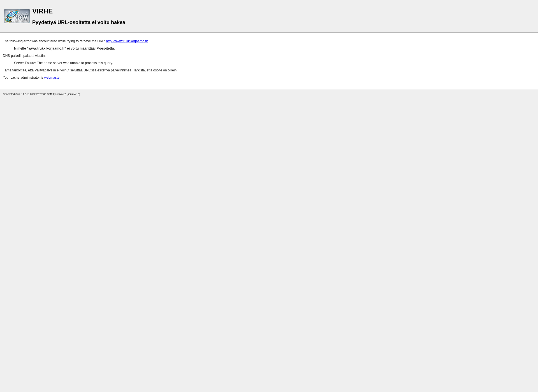Click the DNS failure error message area

pos(63,63)
